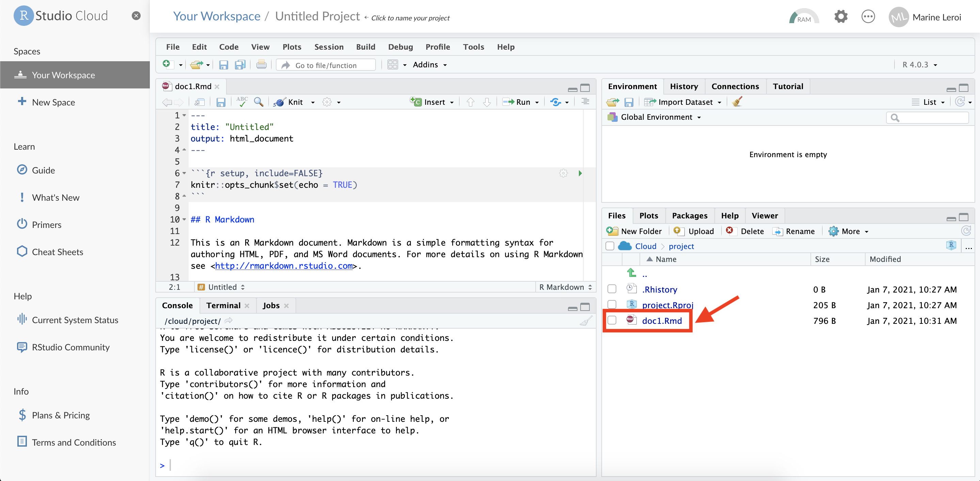Viewport: 980px width, 481px height.
Task: Switch to the Terminal tab
Action: (x=223, y=305)
